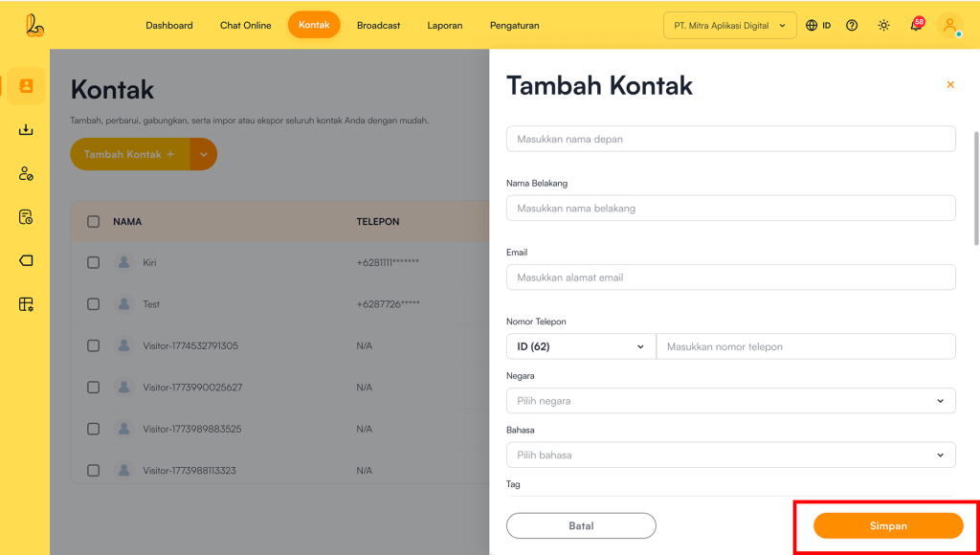The image size is (980, 555).
Task: Go to the Broadcast menu
Action: coord(378,26)
